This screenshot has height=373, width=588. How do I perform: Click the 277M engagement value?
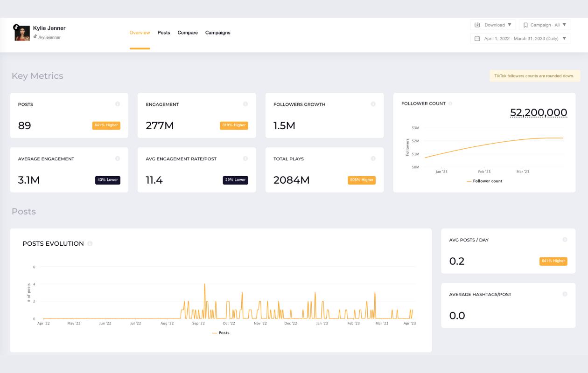tap(160, 125)
